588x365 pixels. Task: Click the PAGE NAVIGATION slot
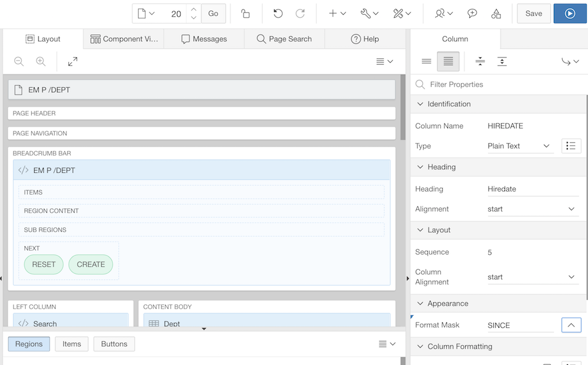coord(201,133)
